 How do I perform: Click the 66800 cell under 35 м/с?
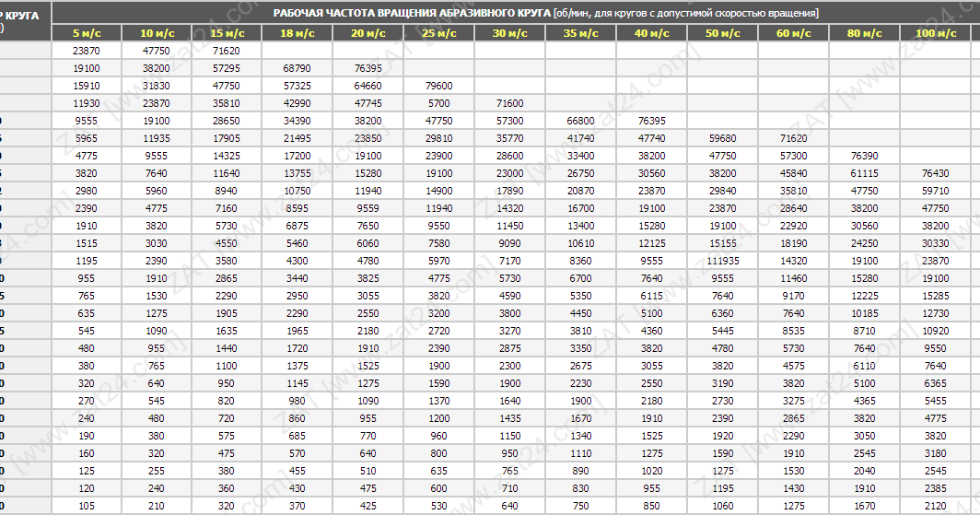pyautogui.click(x=580, y=121)
